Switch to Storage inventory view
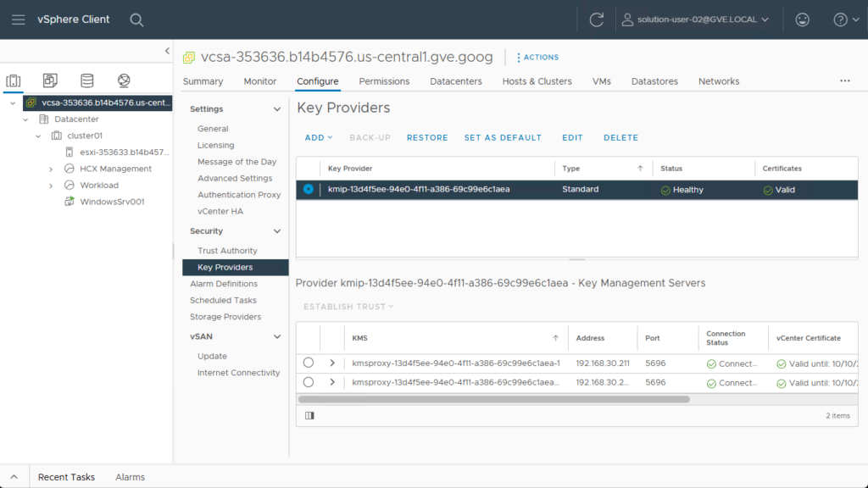This screenshot has height=488, width=868. click(87, 80)
